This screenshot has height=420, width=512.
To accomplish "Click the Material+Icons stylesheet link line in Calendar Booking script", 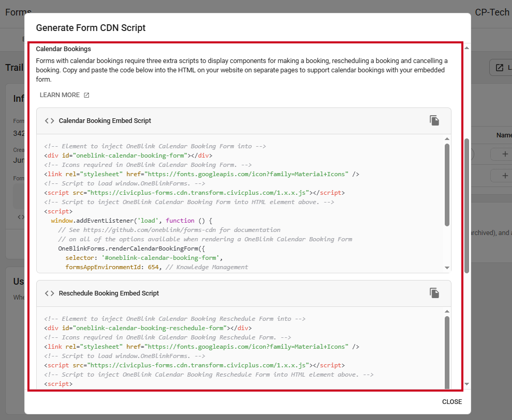I will 202,174.
